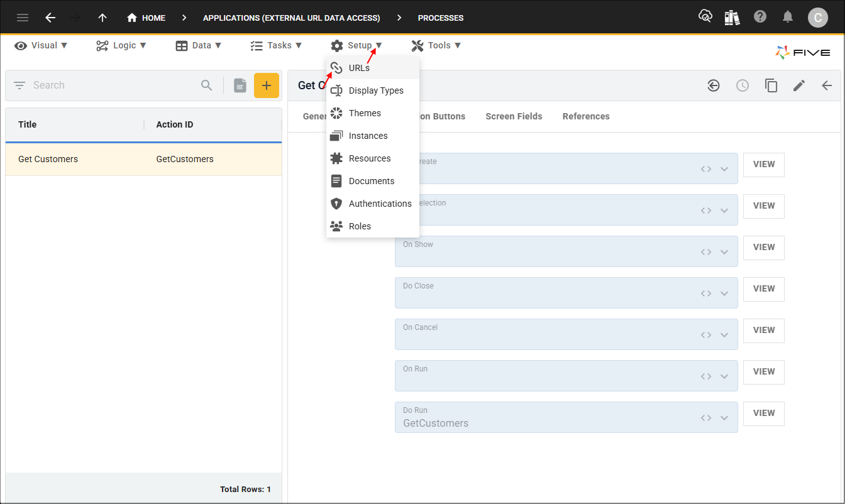The width and height of the screenshot is (845, 504).
Task: Select URLs from the Setup menu
Action: [359, 68]
